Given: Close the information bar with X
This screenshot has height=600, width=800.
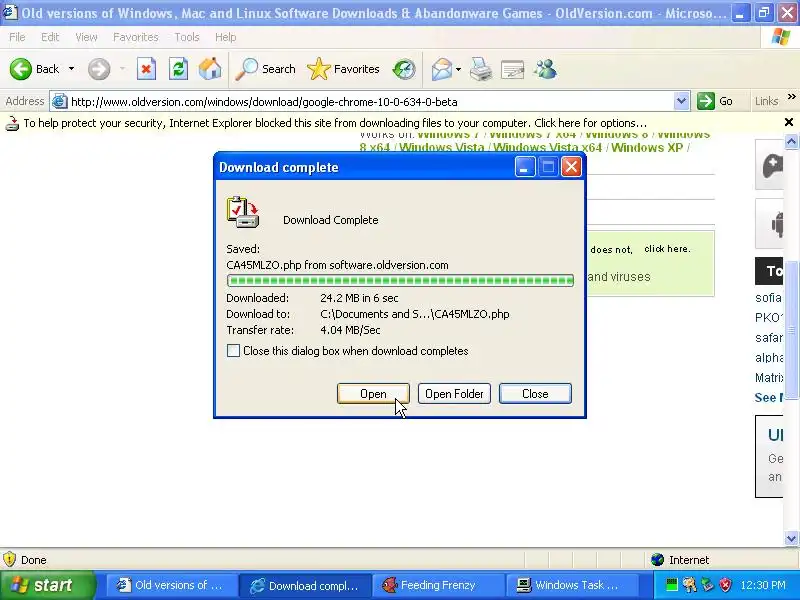Looking at the screenshot, I should click(789, 122).
